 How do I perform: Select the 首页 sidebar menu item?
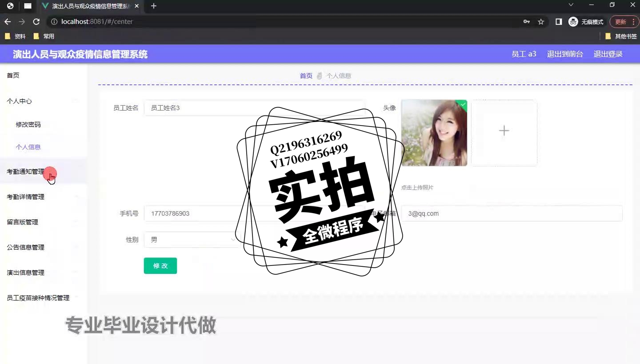[44, 75]
